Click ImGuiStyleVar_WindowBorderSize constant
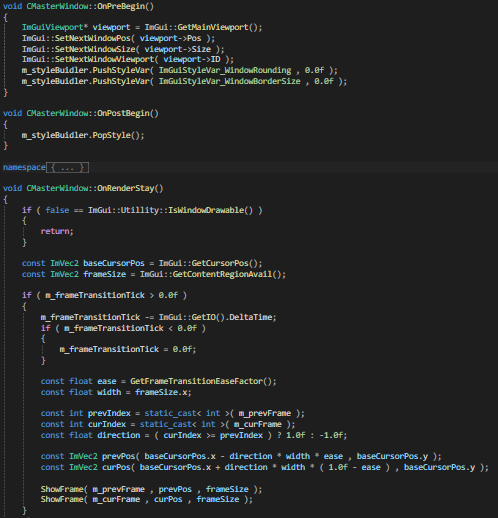 229,81
